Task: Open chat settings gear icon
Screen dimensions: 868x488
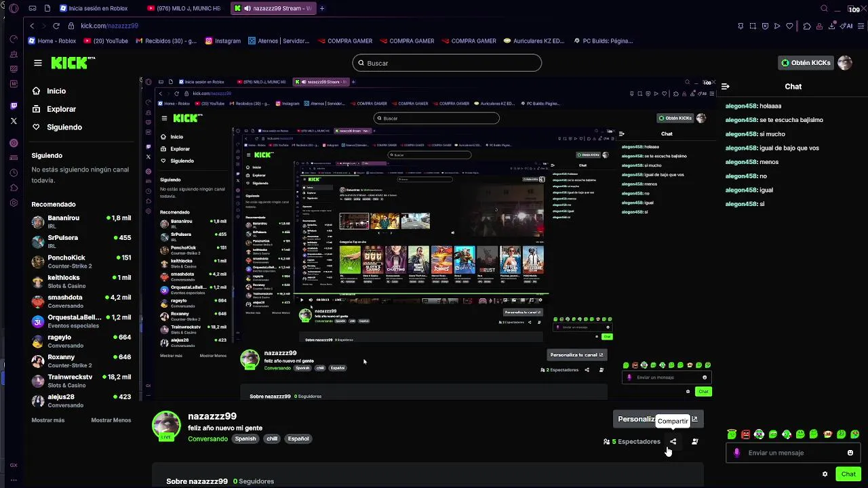Action: 825,474
